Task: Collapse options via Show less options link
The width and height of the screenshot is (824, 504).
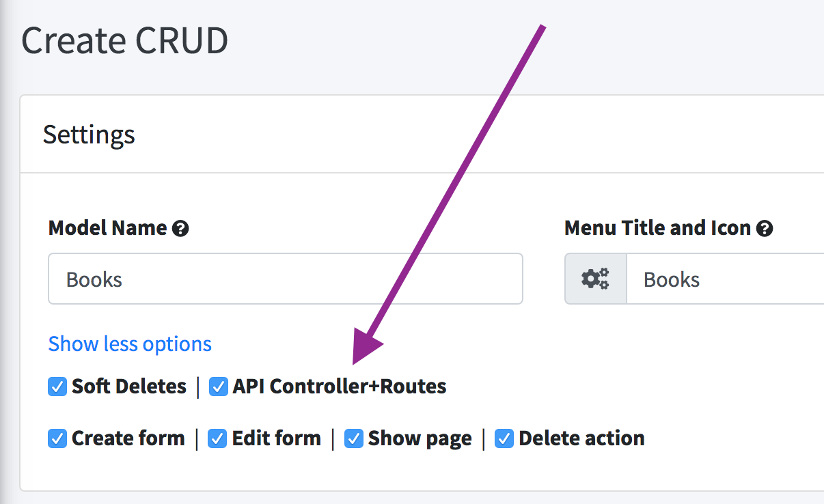Action: [x=130, y=344]
